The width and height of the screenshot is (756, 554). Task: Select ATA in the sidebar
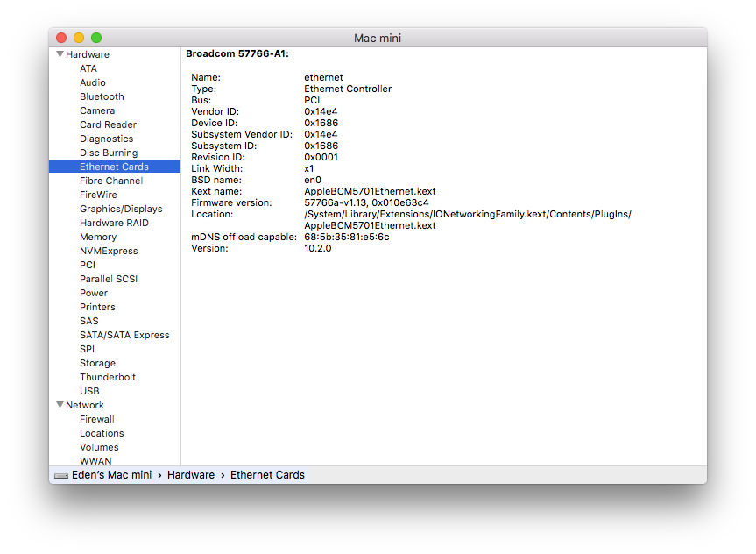point(88,68)
